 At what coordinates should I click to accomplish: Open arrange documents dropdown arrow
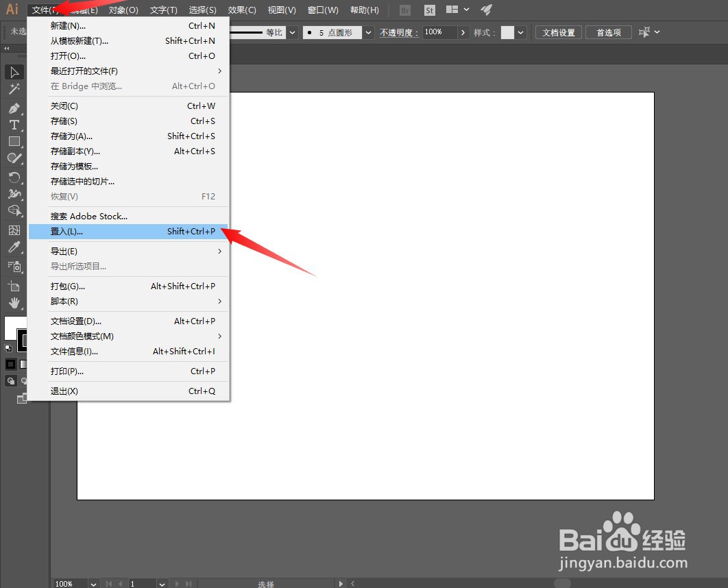(x=467, y=10)
